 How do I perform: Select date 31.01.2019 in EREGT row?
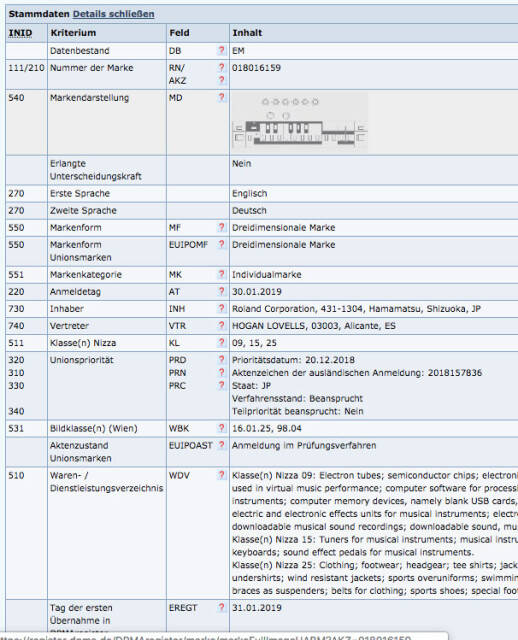[257, 607]
